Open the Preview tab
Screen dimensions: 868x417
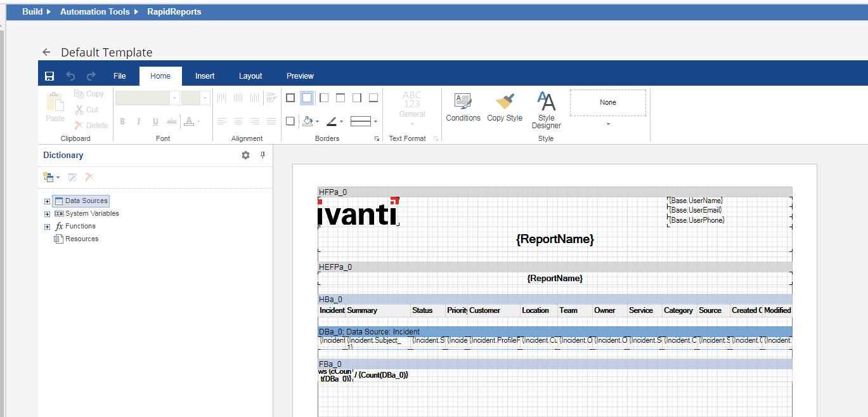[300, 76]
